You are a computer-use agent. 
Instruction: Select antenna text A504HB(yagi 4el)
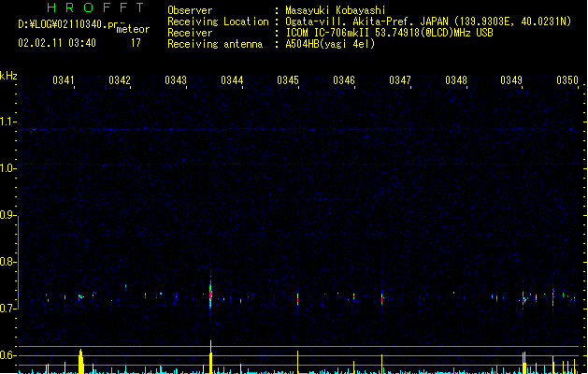point(330,44)
